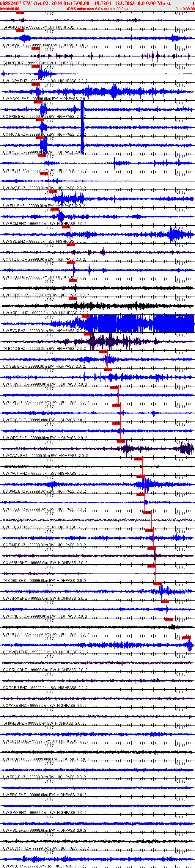Click the 'UW BRO EHZ' station label
The width and height of the screenshot is (195, 868).
(15, 795)
